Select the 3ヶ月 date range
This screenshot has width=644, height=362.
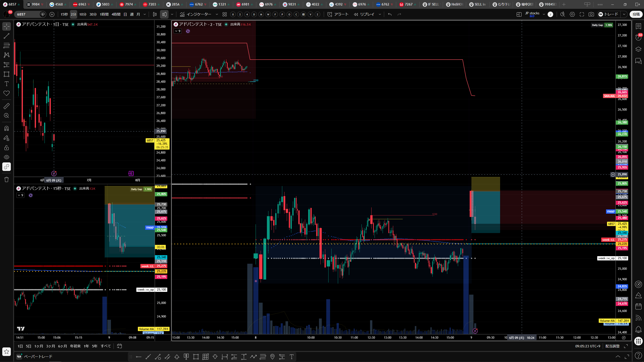(50, 346)
